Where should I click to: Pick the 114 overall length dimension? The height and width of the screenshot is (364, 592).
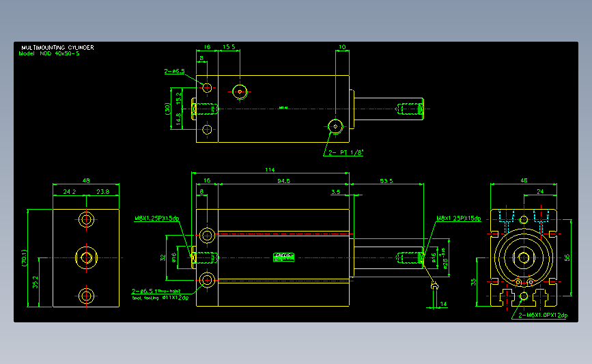point(270,170)
